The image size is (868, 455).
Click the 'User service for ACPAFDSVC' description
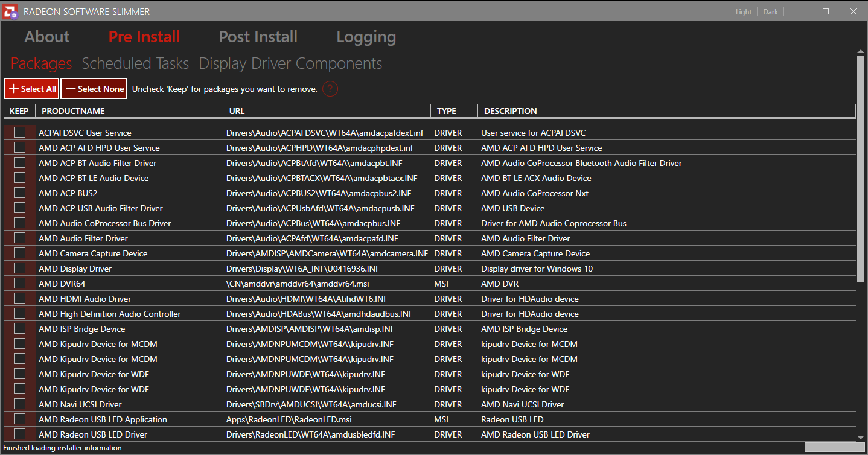[534, 133]
